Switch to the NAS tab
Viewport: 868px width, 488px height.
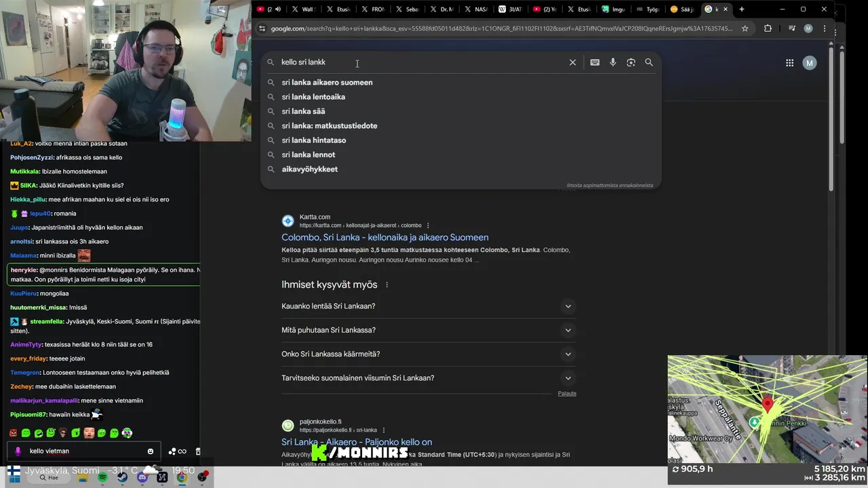tap(475, 9)
